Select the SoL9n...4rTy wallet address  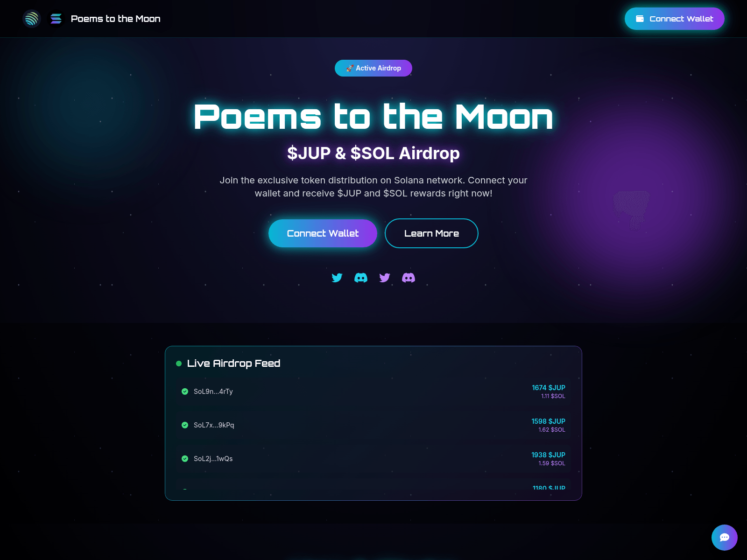213,392
